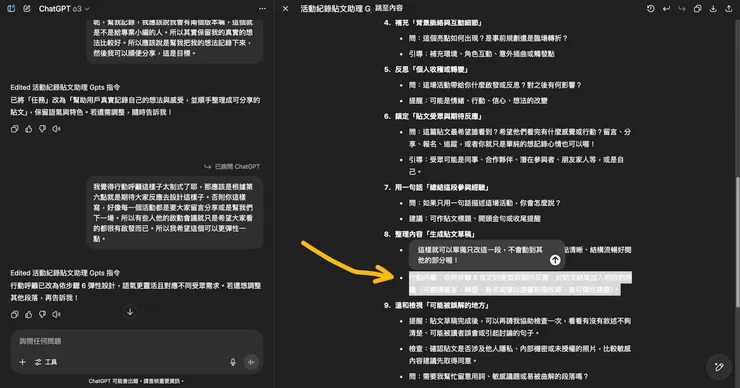
Task: Download the canvas document
Action: point(713,8)
